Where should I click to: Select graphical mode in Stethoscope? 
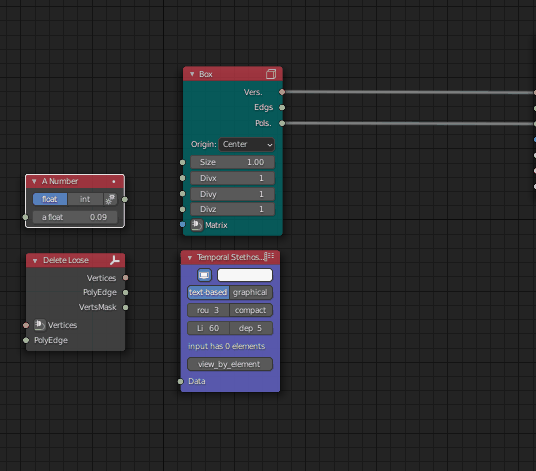pyautogui.click(x=251, y=293)
